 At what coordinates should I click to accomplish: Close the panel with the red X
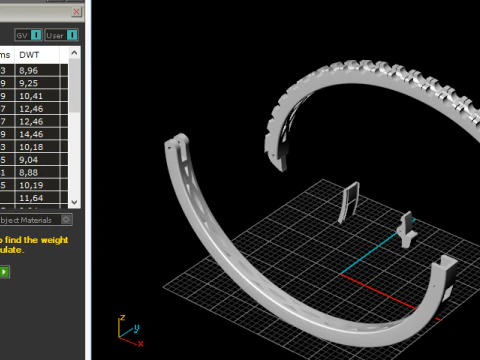point(76,12)
